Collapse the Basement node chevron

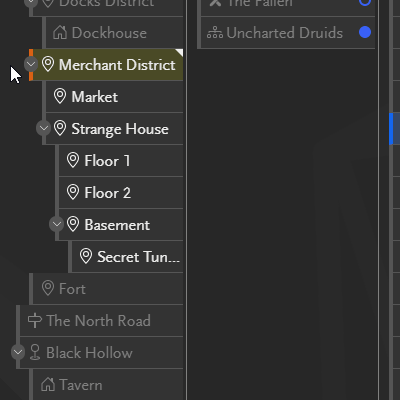[x=56, y=224]
